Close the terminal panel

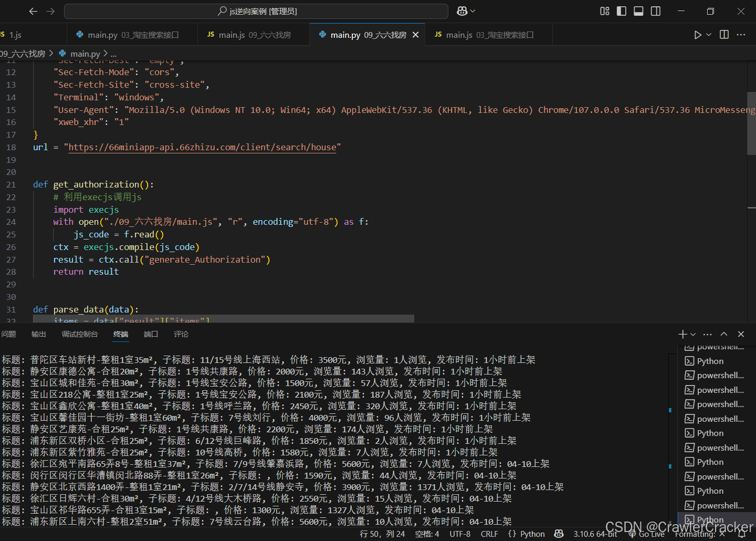pos(741,334)
